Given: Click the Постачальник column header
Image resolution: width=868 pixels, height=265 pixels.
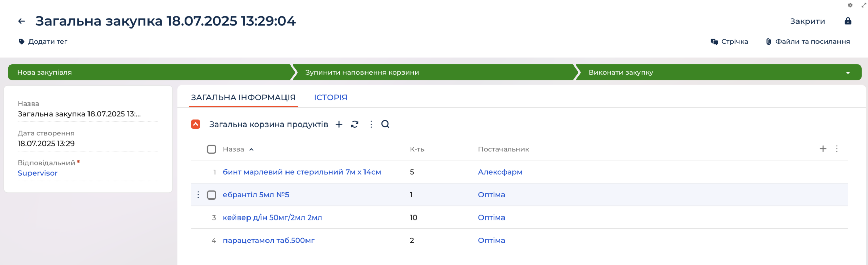Looking at the screenshot, I should click(503, 149).
